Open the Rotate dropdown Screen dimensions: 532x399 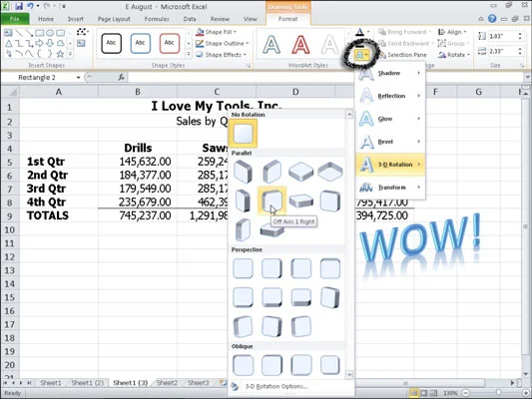pyautogui.click(x=453, y=55)
